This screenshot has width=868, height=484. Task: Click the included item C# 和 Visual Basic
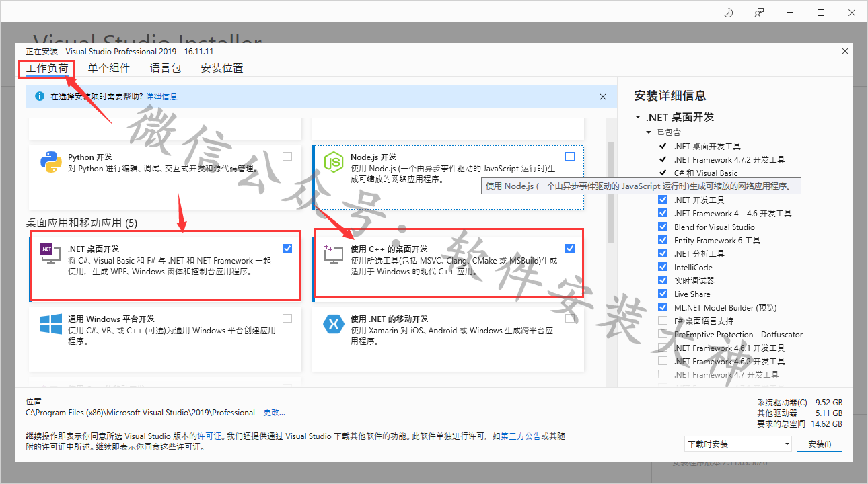[x=706, y=173]
